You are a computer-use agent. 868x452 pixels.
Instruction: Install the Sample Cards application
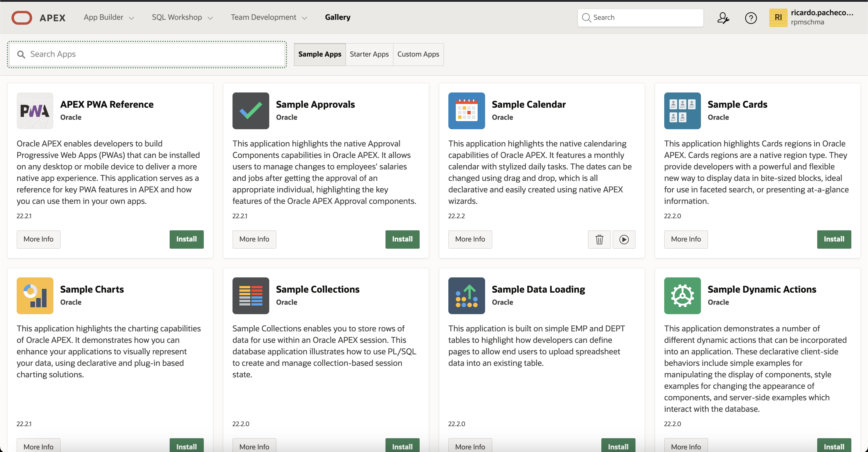(x=834, y=239)
